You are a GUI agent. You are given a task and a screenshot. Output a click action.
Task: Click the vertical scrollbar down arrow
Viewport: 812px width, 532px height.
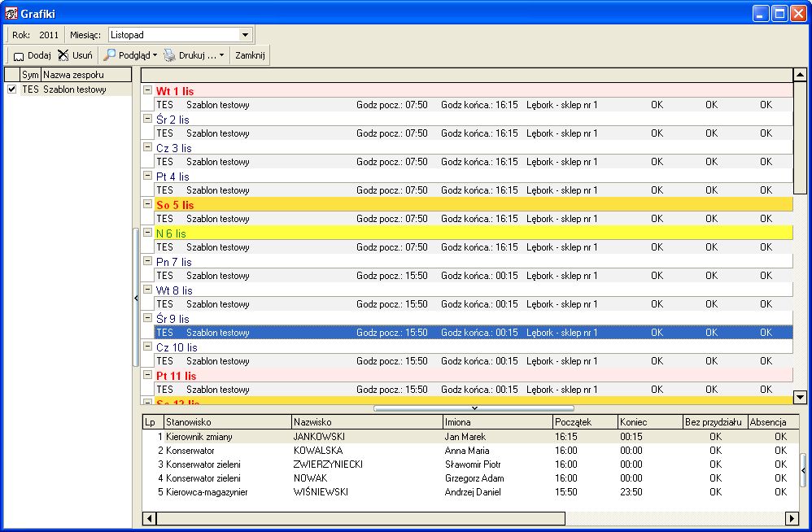[800, 398]
